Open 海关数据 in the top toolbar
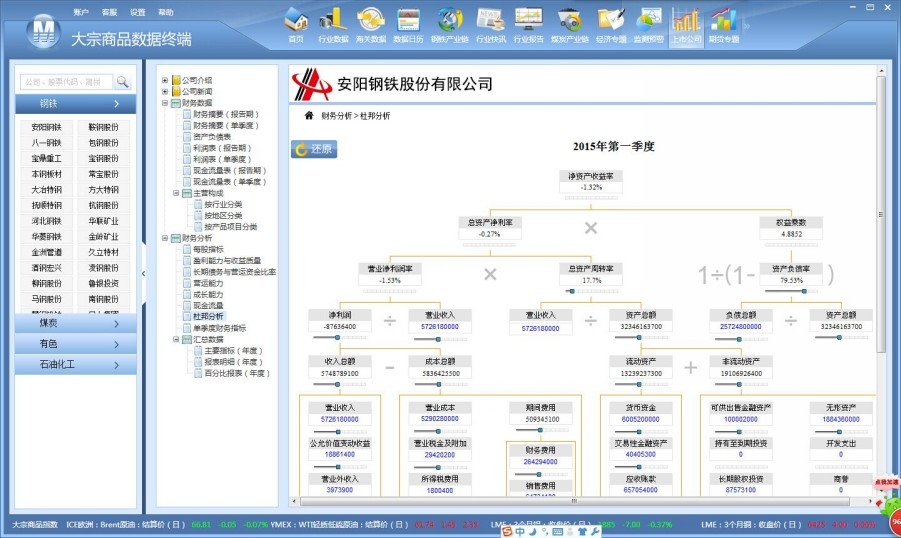 (371, 25)
